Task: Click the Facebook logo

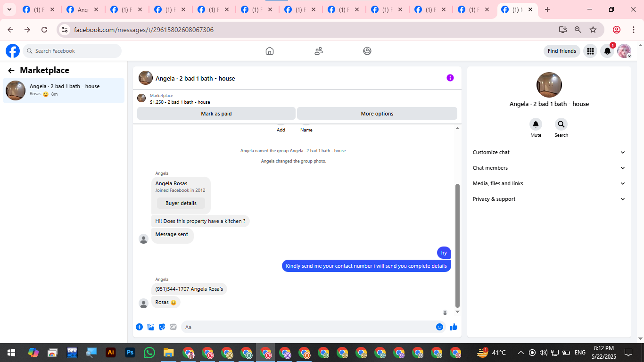Action: 13,51
